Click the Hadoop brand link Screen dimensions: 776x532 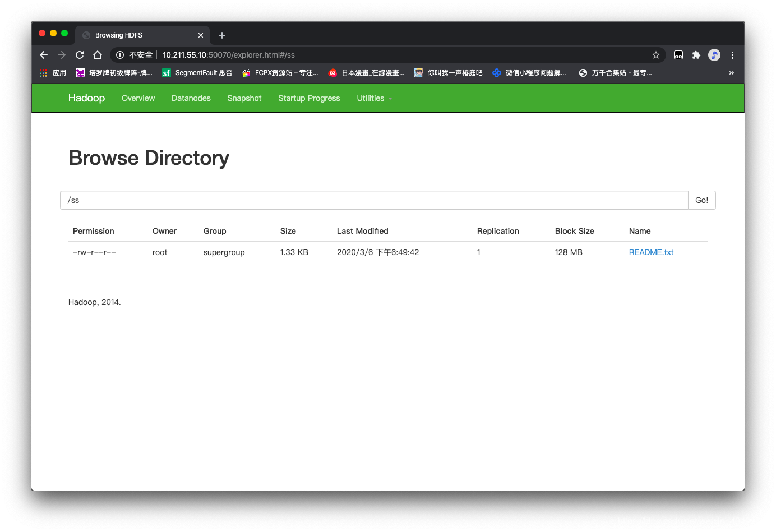click(x=86, y=98)
